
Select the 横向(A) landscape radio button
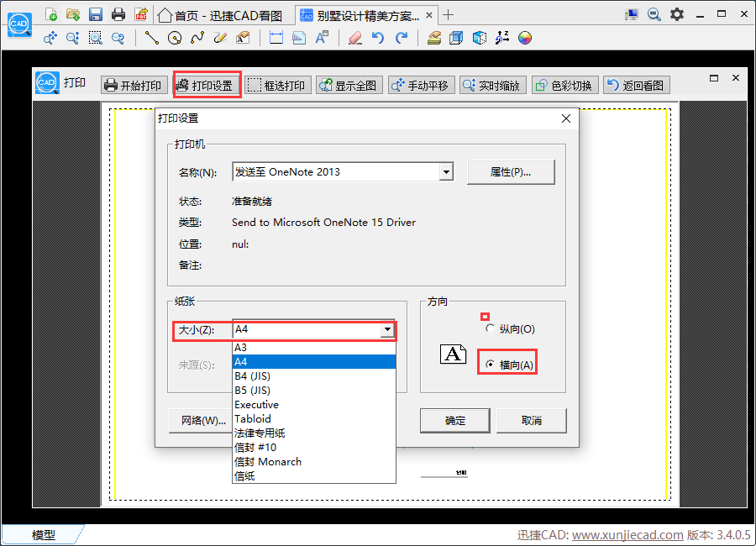490,365
